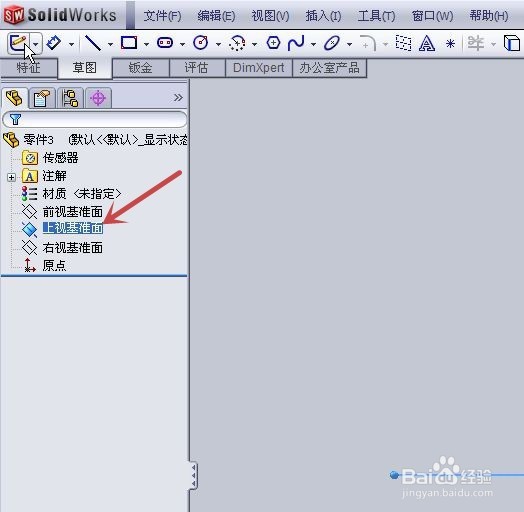Switch to the 草图 tab
Viewport: 524px width, 512px height.
pyautogui.click(x=85, y=68)
